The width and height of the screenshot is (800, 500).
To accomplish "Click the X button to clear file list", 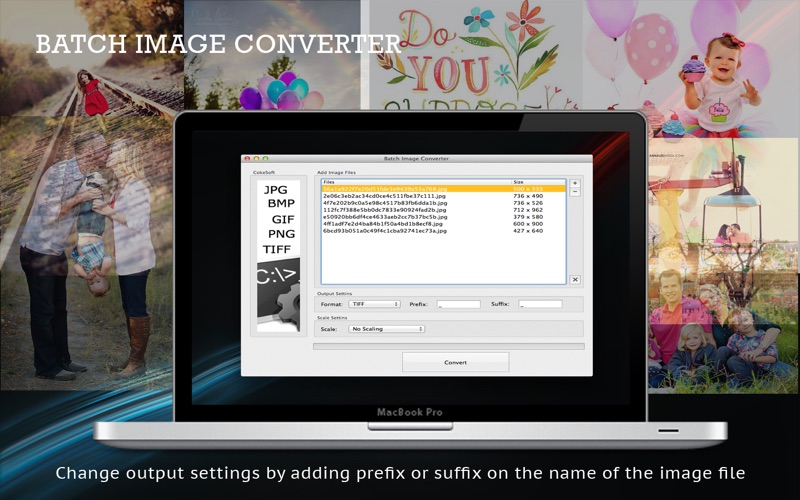I will [x=574, y=280].
